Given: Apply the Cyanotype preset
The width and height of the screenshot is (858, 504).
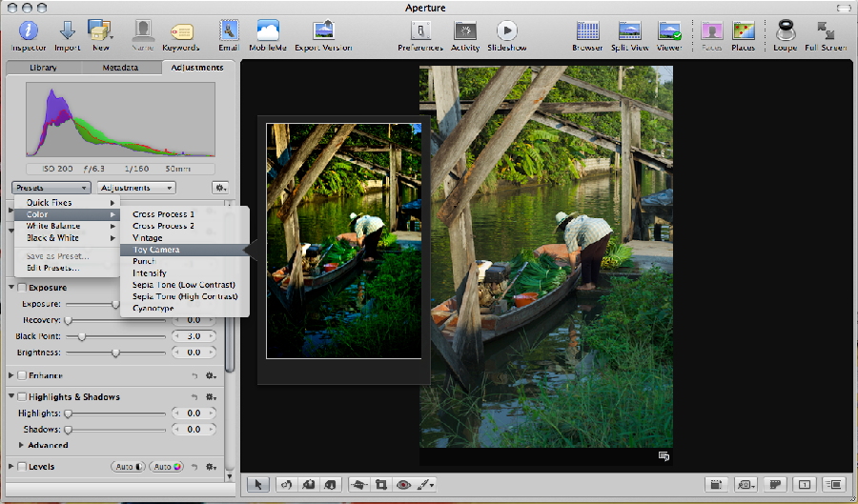Looking at the screenshot, I should pyautogui.click(x=184, y=309).
